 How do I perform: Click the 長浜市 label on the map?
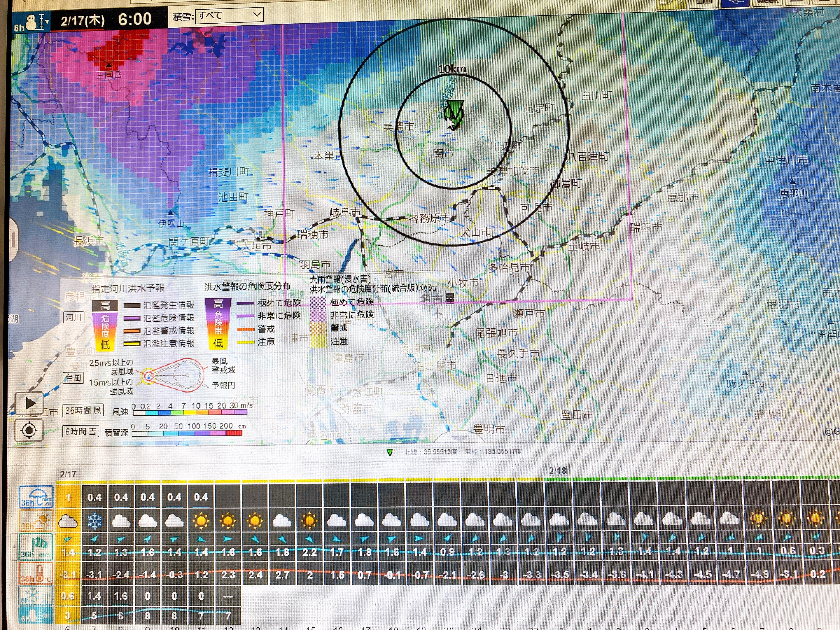(x=89, y=241)
